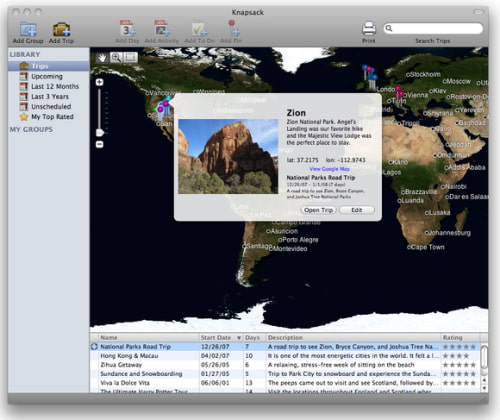Select the rectangle selection map tool
Screen dimensions: 500x420
tap(130, 58)
